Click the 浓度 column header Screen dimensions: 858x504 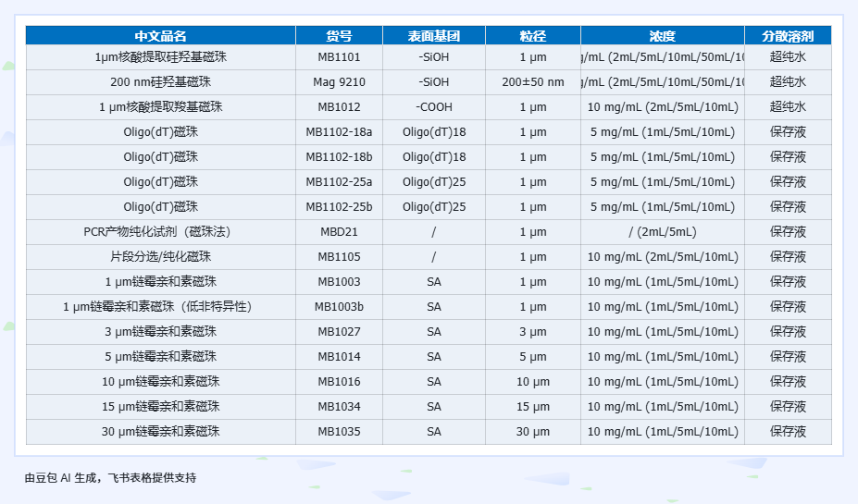pyautogui.click(x=662, y=35)
